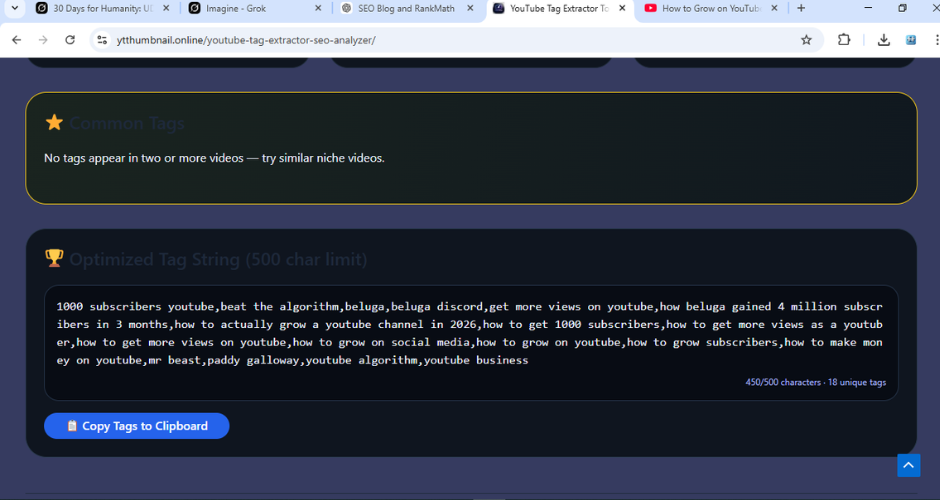Go forward one page
Image resolution: width=940 pixels, height=500 pixels.
[x=43, y=40]
